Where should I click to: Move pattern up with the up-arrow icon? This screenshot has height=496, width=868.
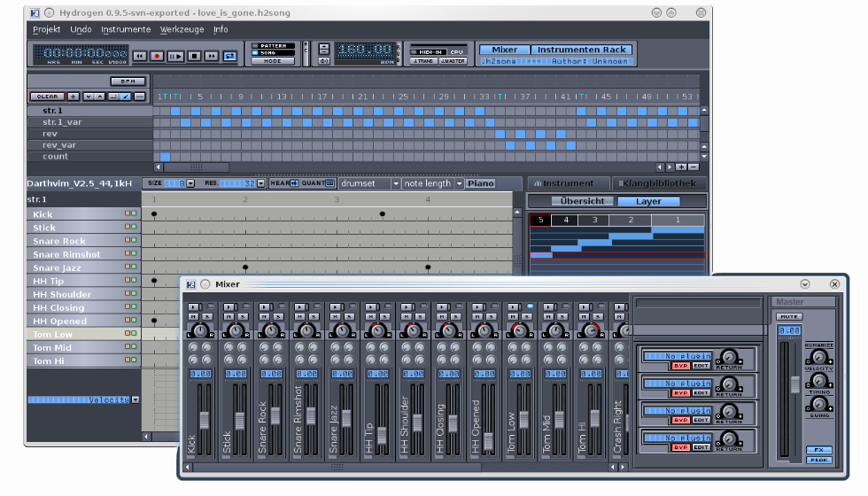(x=99, y=97)
